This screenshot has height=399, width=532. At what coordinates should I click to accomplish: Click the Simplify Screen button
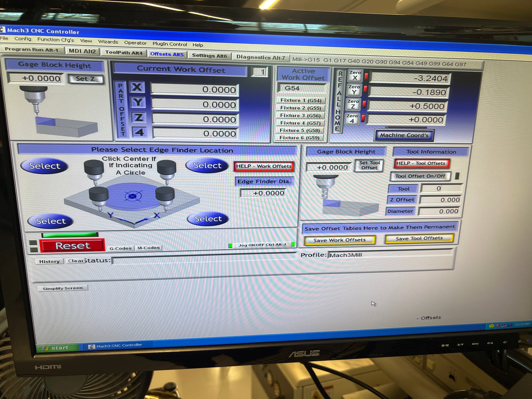click(x=63, y=288)
